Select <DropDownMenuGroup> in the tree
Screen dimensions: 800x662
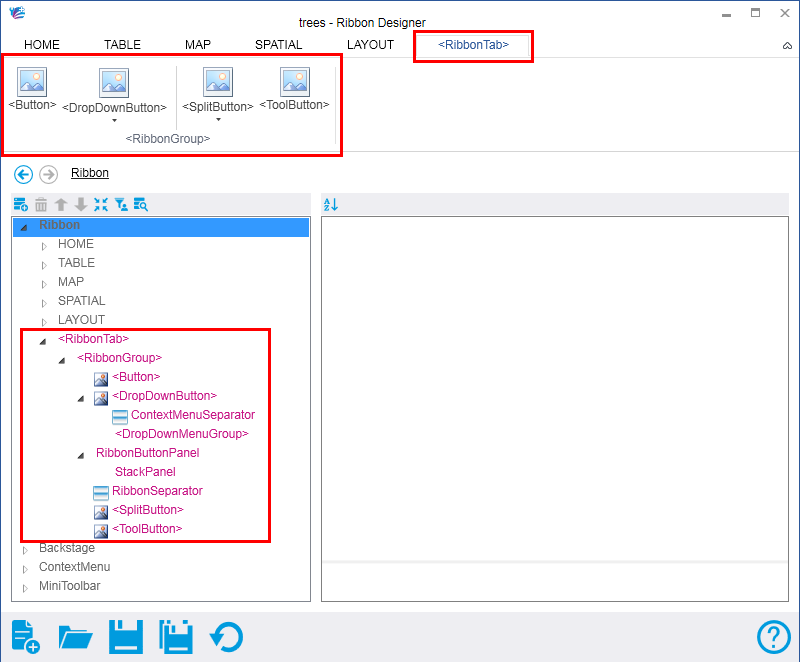[182, 434]
